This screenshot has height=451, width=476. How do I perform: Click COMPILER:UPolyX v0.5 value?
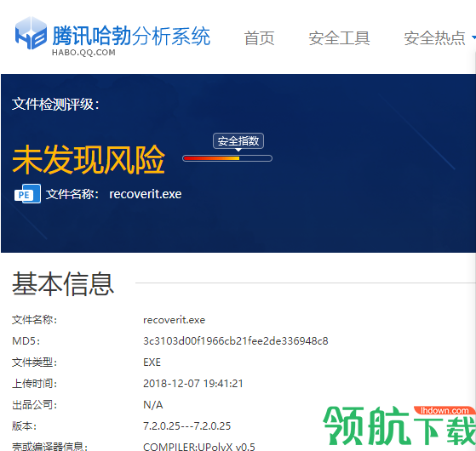click(199, 447)
